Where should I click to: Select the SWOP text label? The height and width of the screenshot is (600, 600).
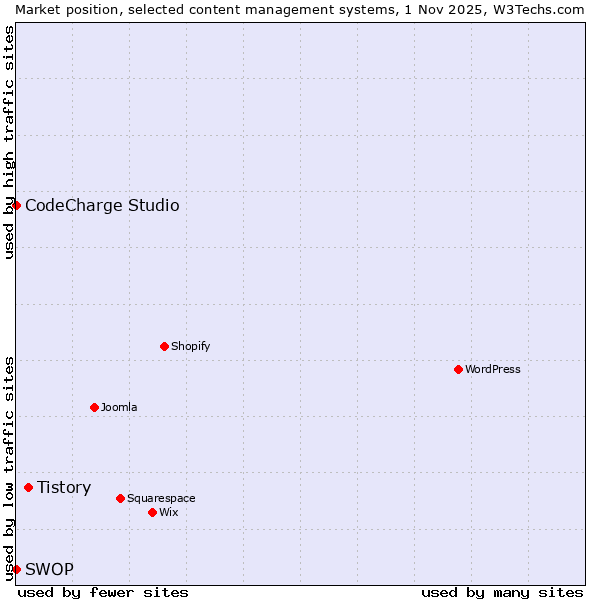pyautogui.click(x=49, y=570)
